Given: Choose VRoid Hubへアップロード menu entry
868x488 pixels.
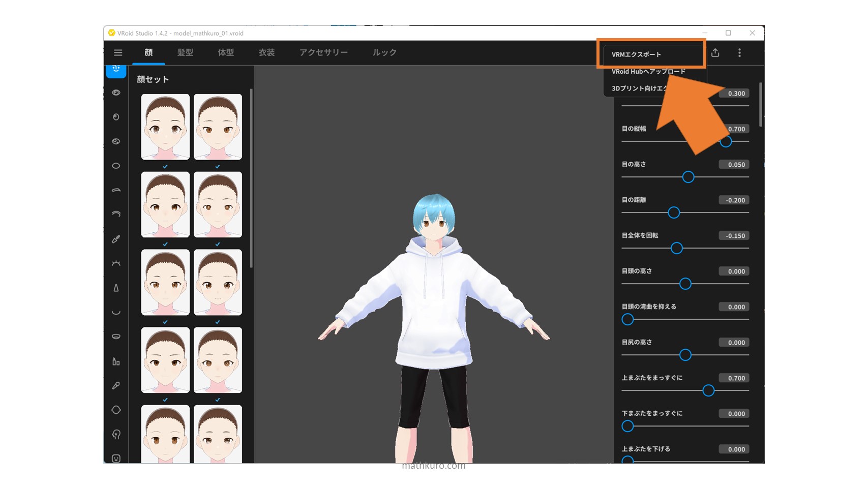Looking at the screenshot, I should pos(649,72).
